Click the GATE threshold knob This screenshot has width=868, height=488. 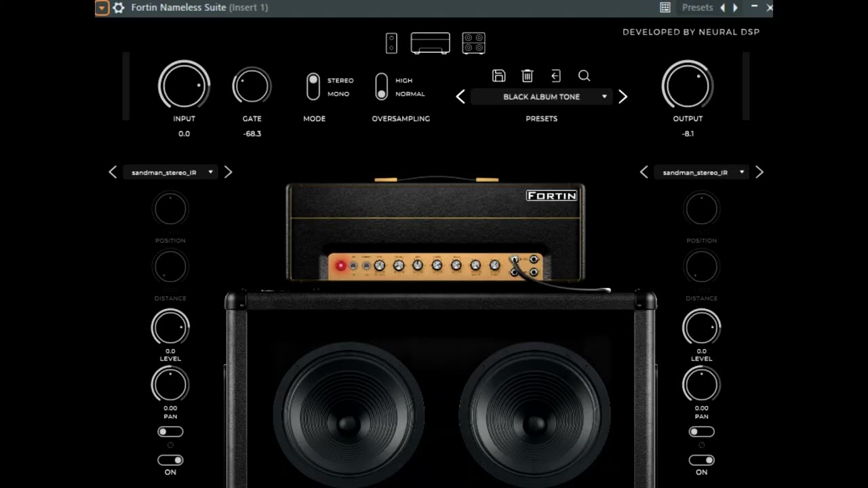click(x=252, y=86)
